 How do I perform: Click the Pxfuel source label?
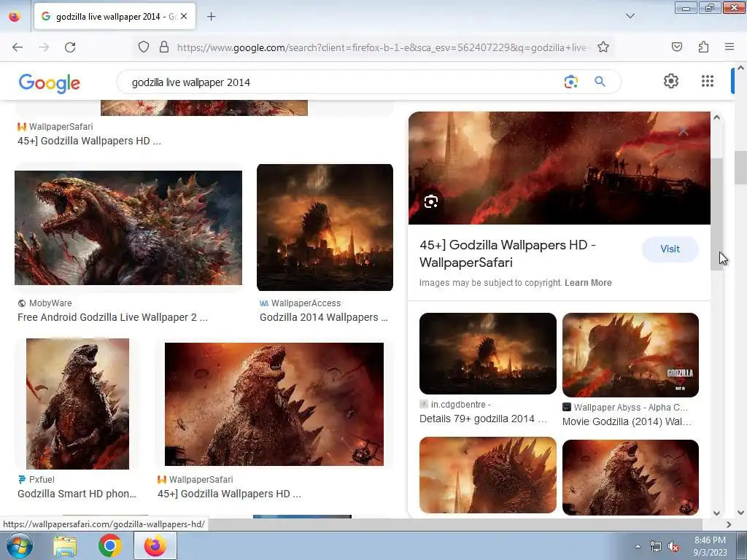pos(42,480)
